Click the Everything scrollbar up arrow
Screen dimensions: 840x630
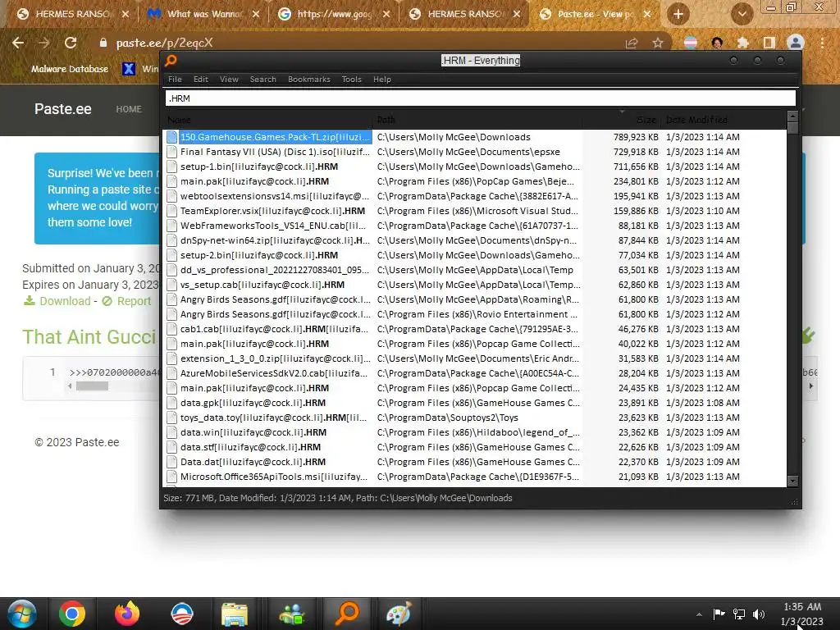pos(793,116)
